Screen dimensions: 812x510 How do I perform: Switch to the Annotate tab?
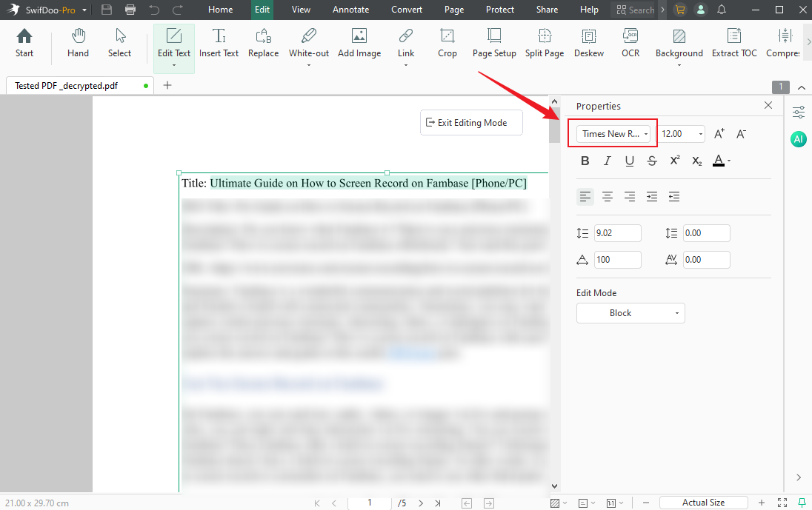pyautogui.click(x=350, y=10)
